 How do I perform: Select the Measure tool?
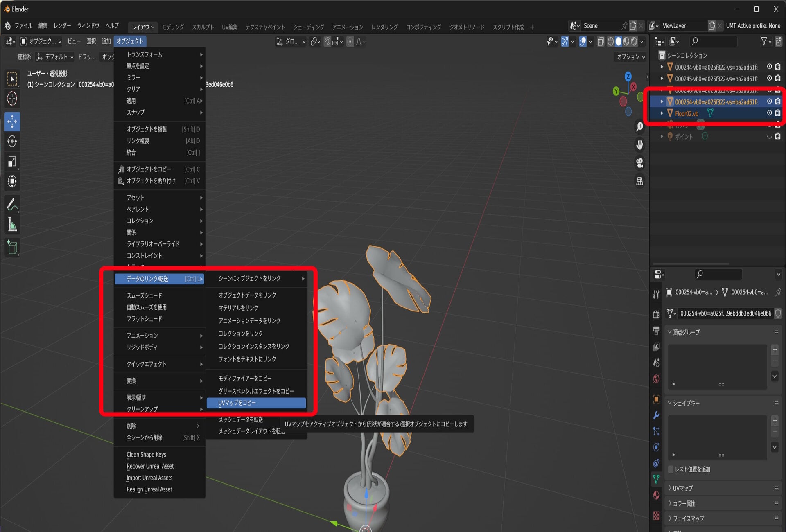(12, 225)
